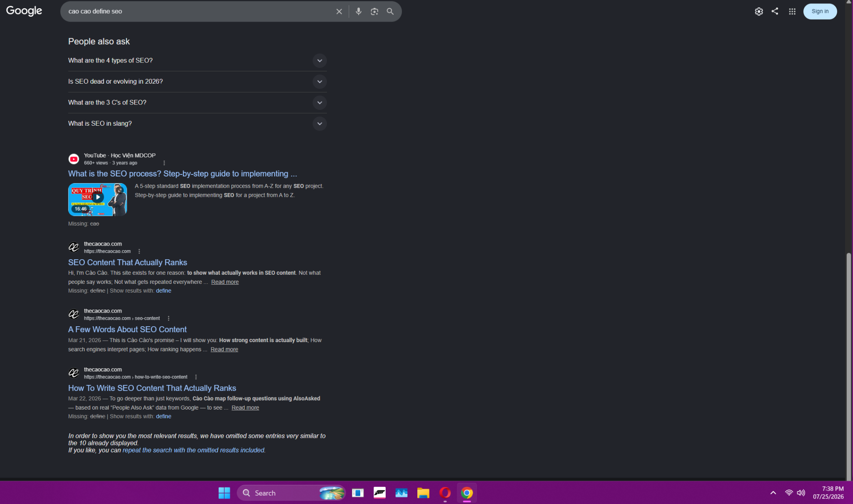Open the Windows Start menu
Screen dimensions: 853x504
click(x=224, y=493)
